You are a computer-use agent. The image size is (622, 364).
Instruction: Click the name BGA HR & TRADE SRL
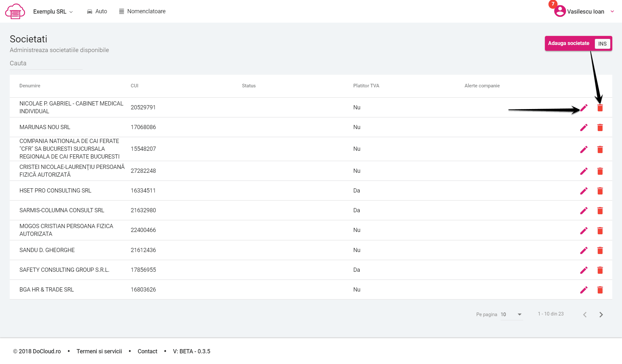tap(47, 290)
